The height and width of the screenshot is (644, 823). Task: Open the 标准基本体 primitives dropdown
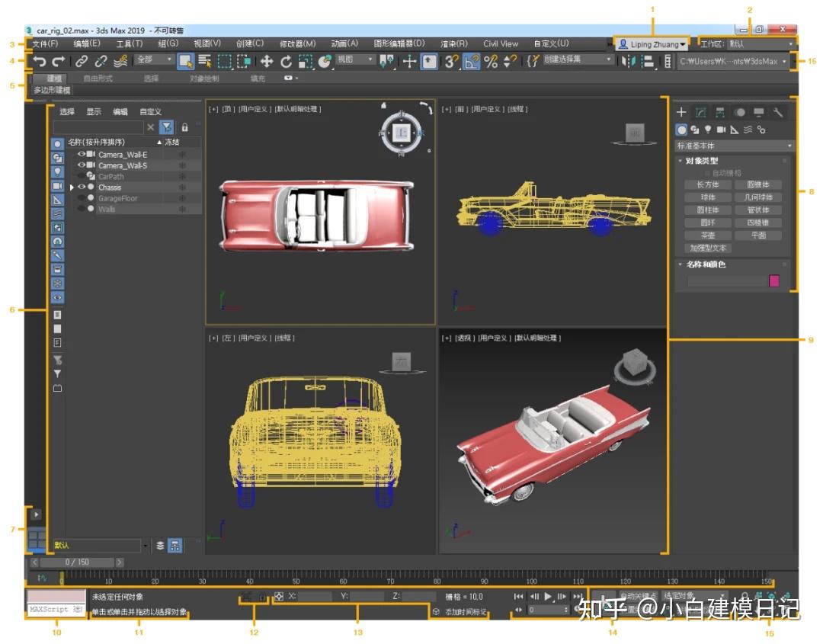[732, 146]
